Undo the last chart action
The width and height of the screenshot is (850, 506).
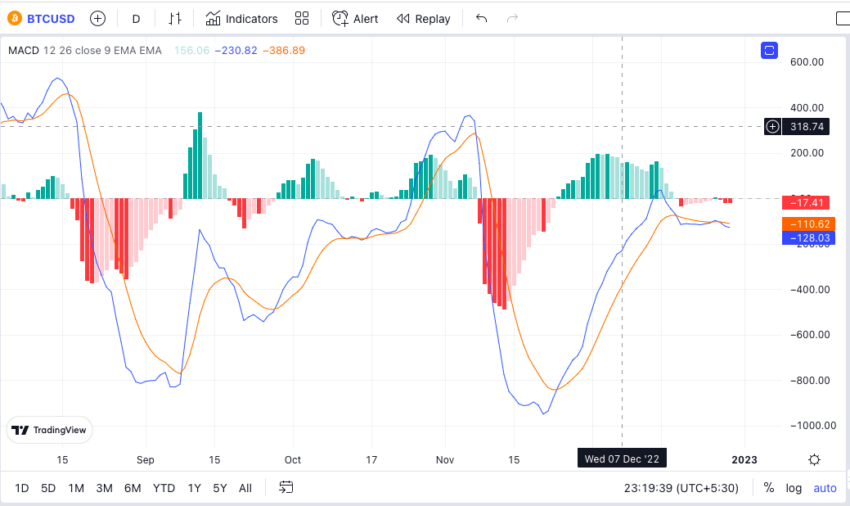[x=481, y=18]
